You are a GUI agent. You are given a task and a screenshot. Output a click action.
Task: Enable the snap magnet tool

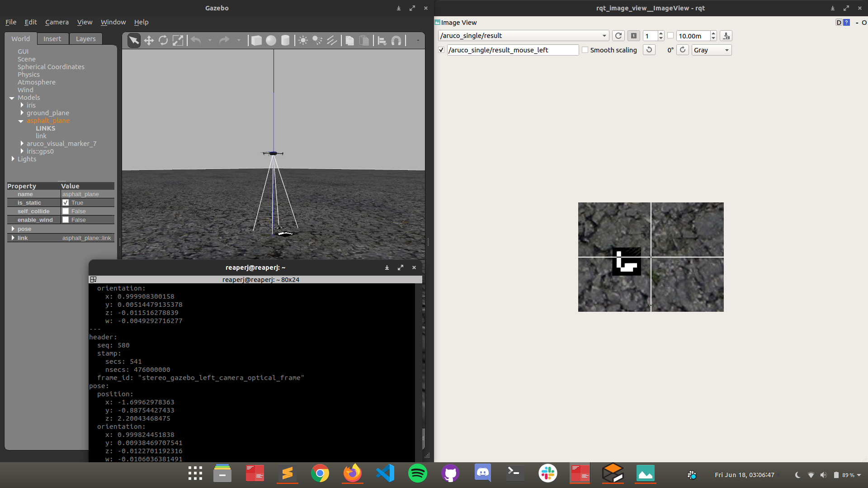[396, 41]
